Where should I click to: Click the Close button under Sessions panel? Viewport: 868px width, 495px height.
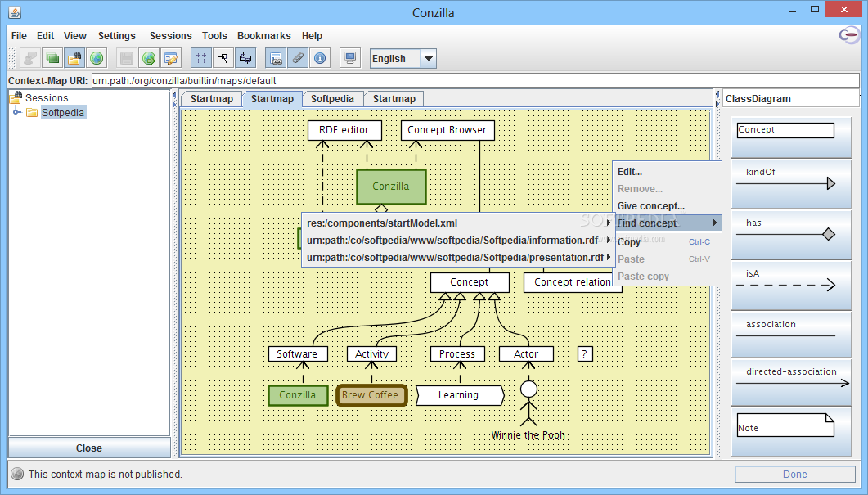(x=89, y=448)
